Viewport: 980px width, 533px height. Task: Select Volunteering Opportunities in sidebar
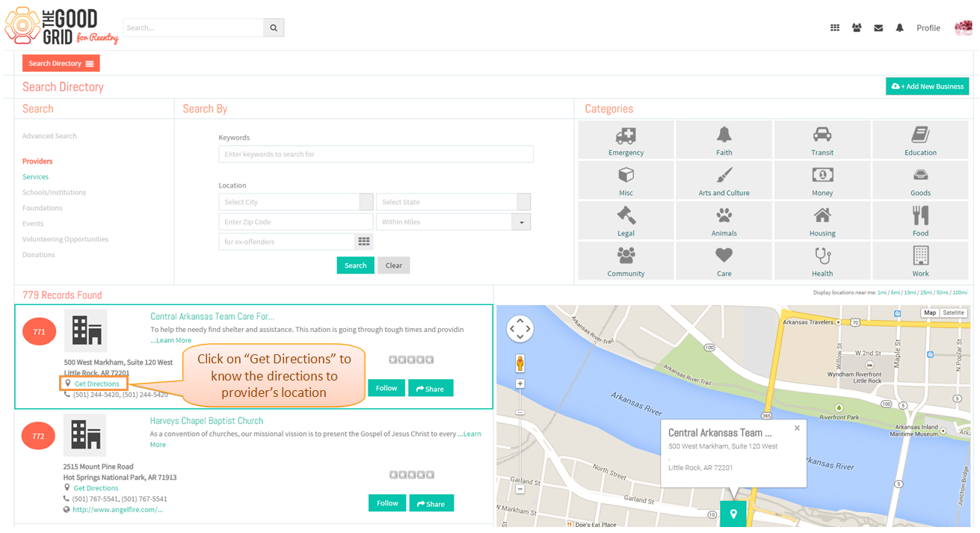click(x=65, y=239)
